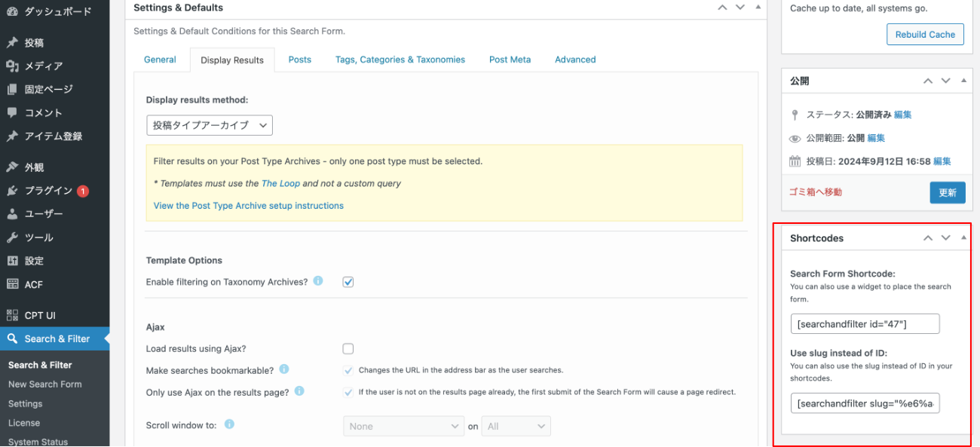The image size is (980, 447).
Task: Open the Display results method dropdown
Action: pyautogui.click(x=210, y=125)
